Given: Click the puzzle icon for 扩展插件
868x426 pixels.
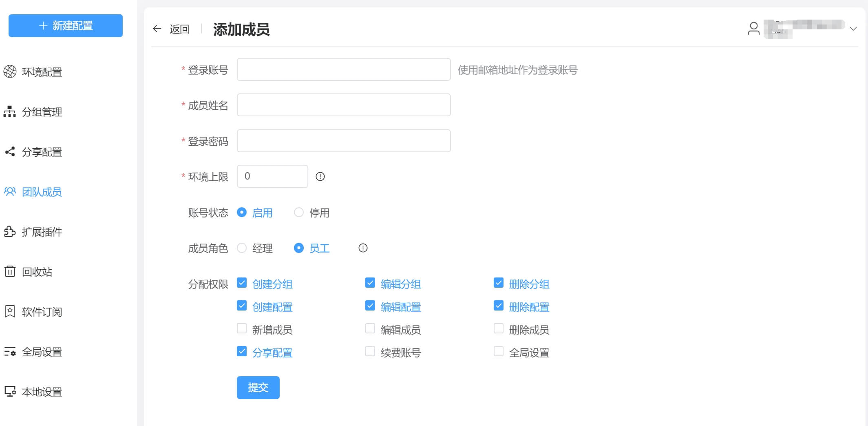Looking at the screenshot, I should point(10,231).
